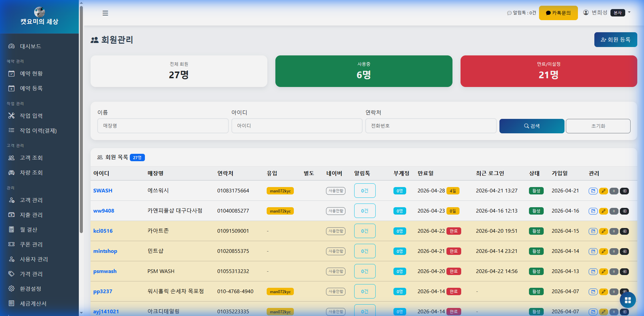Log in as ww9408 via arrow icon

pos(624,211)
